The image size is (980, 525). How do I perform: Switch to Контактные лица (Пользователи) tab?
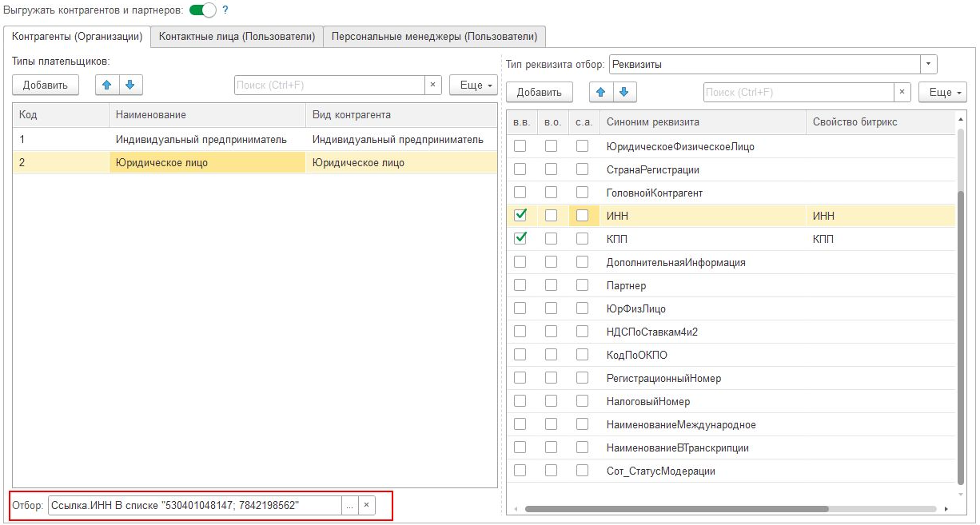click(x=237, y=36)
